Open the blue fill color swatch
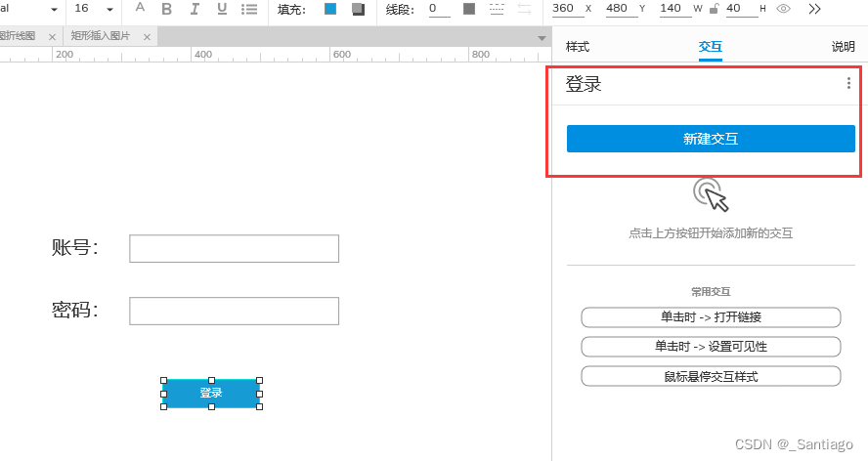 [x=330, y=8]
